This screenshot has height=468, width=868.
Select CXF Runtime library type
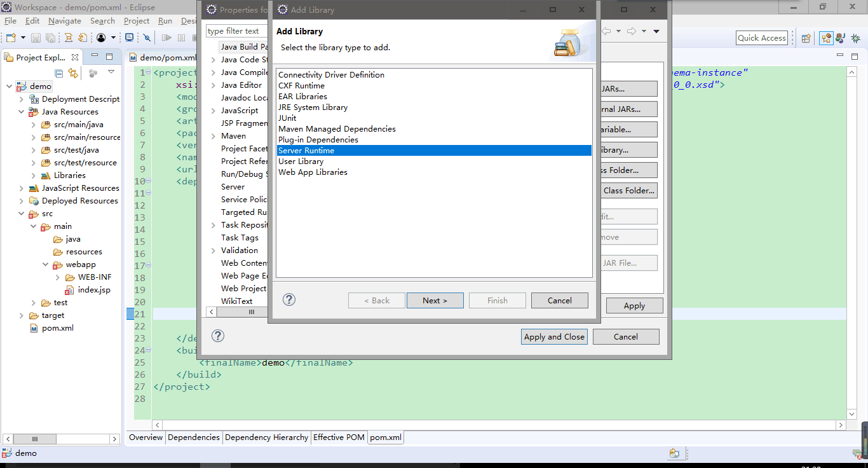[x=434, y=86]
